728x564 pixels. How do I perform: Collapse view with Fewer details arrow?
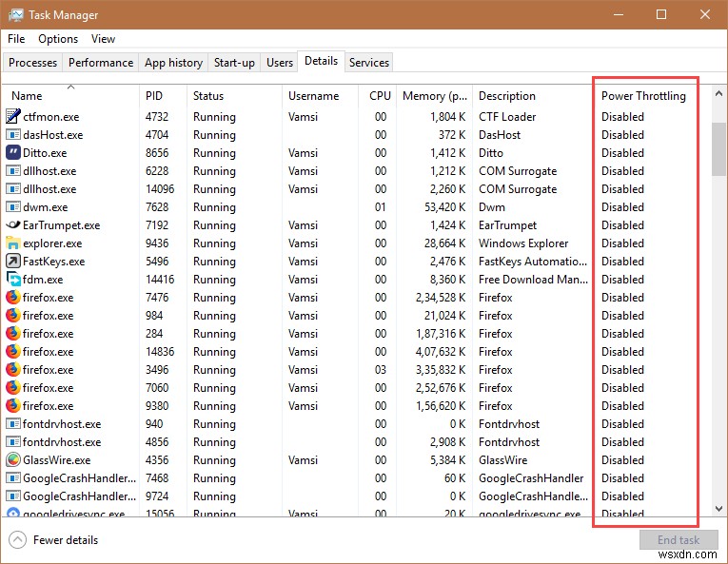[18, 540]
